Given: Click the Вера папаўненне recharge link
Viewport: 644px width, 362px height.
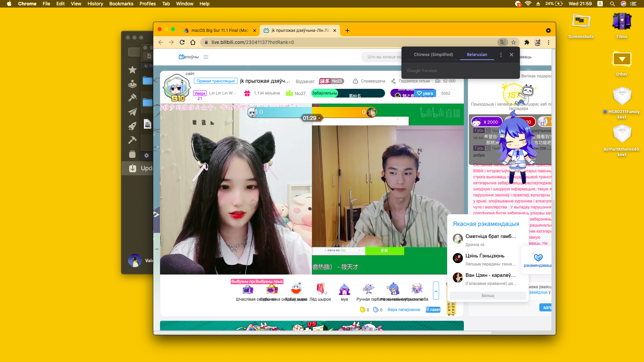Looking at the screenshot, I should pyautogui.click(x=404, y=310).
